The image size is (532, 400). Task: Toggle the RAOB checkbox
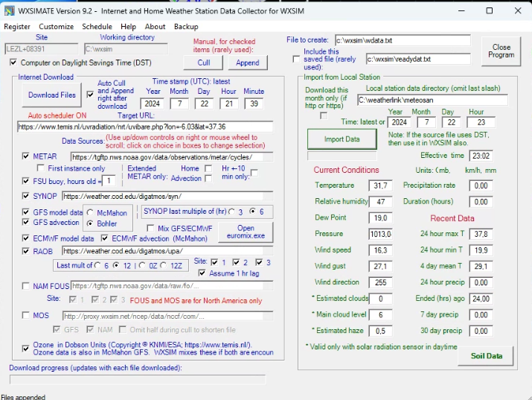pyautogui.click(x=25, y=251)
